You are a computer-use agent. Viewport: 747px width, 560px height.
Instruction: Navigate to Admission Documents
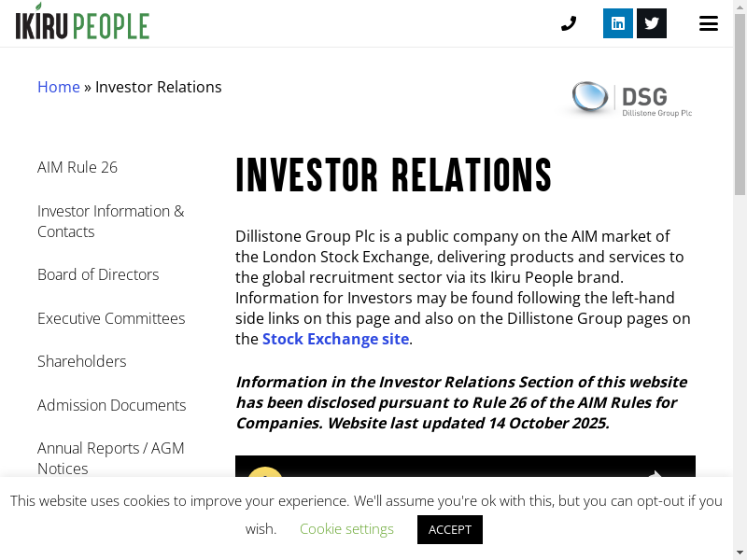(x=112, y=405)
